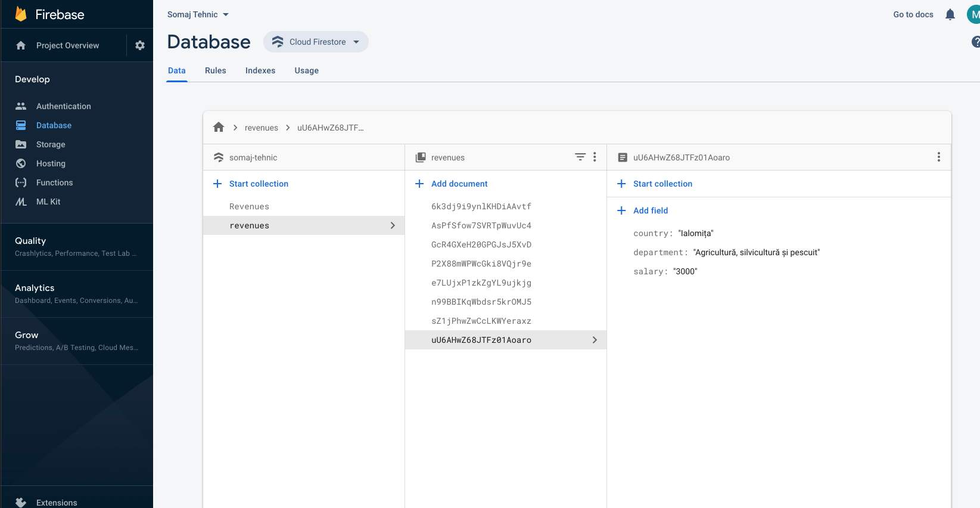The width and height of the screenshot is (980, 508).
Task: Open Storage in the sidebar
Action: [51, 144]
